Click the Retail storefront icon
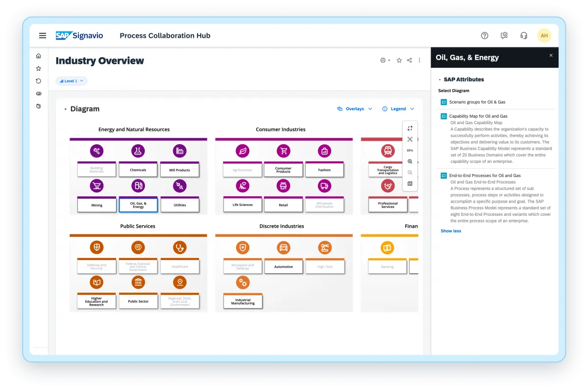This screenshot has height=390, width=588. click(283, 186)
